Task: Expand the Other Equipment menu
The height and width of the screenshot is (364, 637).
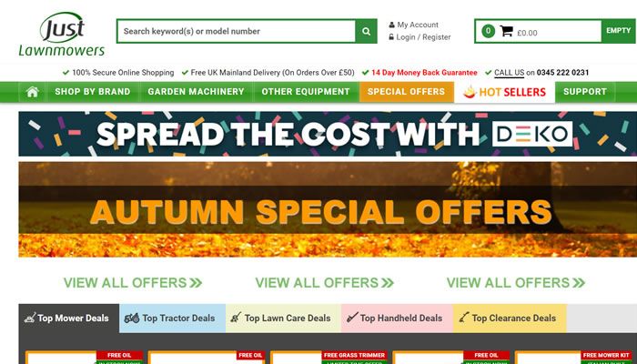Action: point(306,92)
